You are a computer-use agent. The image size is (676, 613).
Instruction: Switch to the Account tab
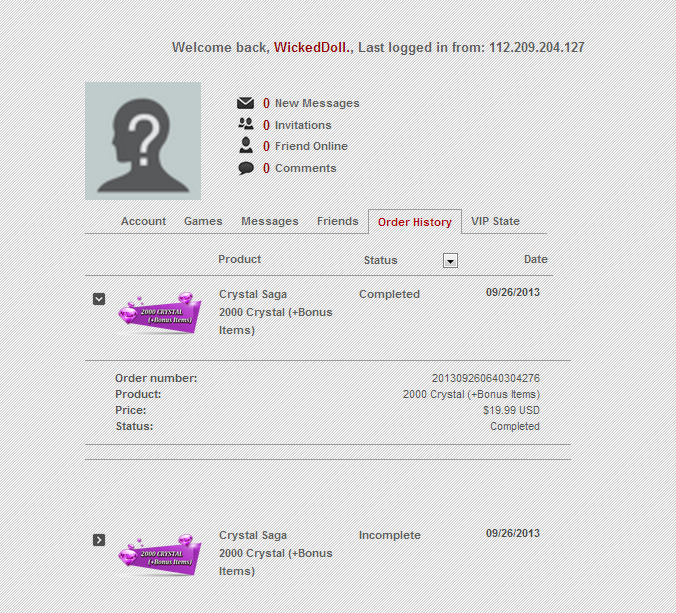(x=143, y=221)
